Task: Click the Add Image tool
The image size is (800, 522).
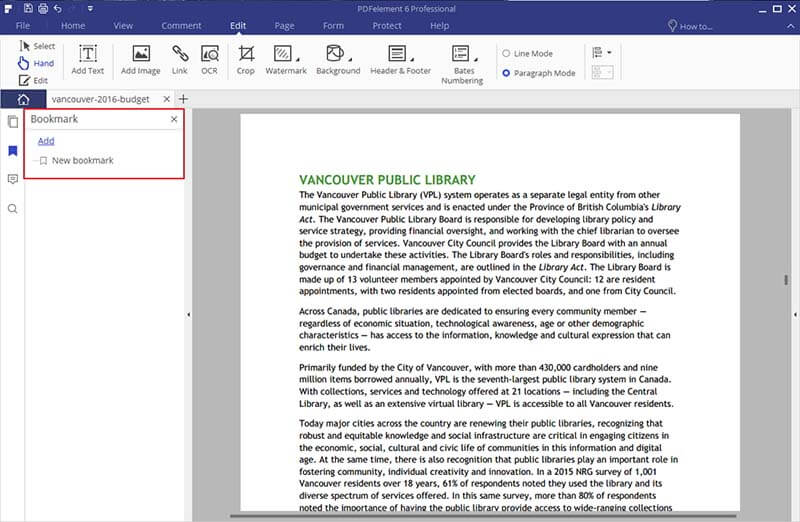Action: [140, 60]
